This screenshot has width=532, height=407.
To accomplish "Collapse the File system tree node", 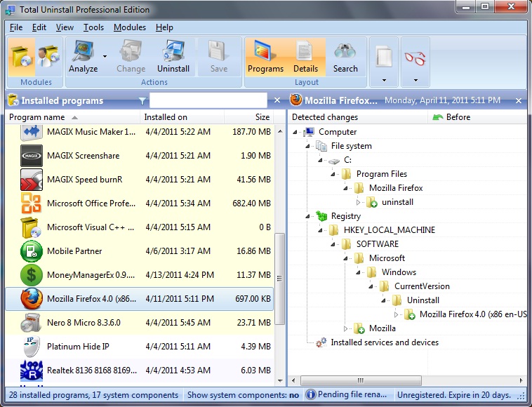I will pos(307,146).
